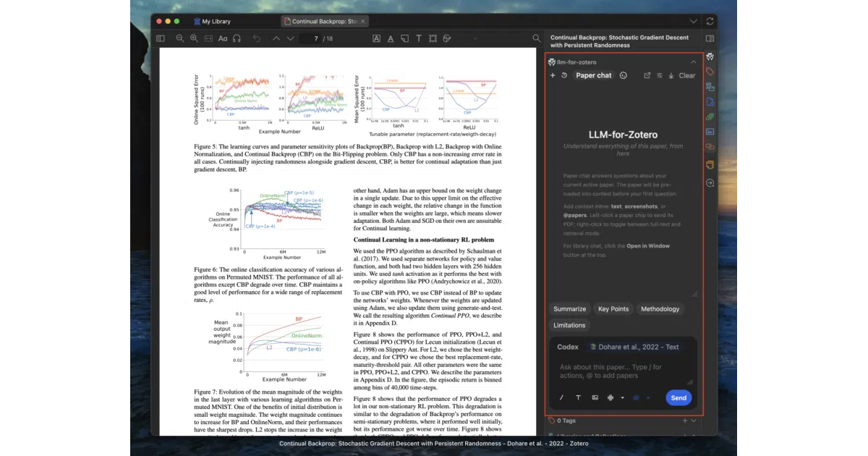The width and height of the screenshot is (868, 456).
Task: Open LLM chat settings sliders icon
Action: (x=659, y=75)
